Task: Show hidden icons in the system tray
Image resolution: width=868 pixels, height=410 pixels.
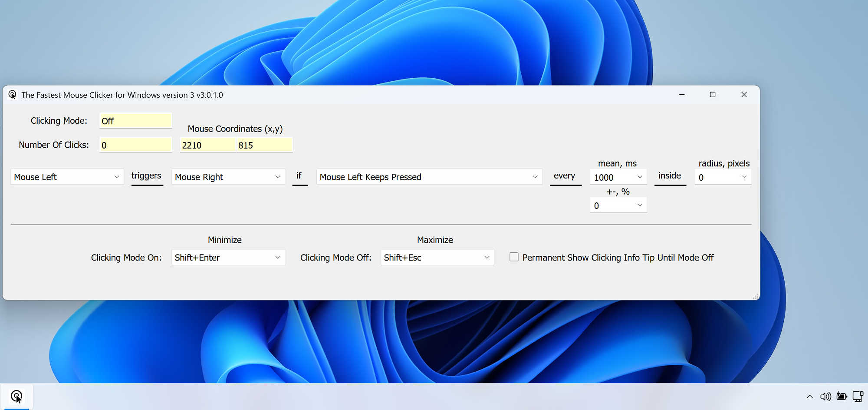Action: click(810, 396)
